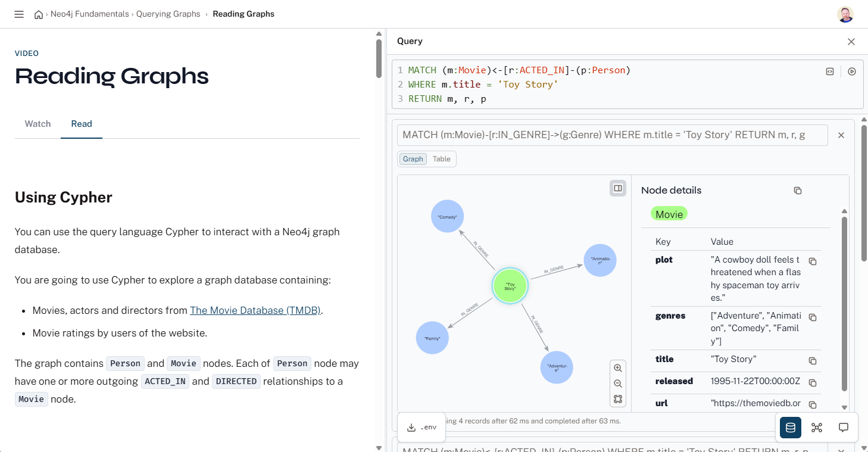The height and width of the screenshot is (452, 868).
Task: Switch to the Watch tab
Action: click(x=38, y=124)
